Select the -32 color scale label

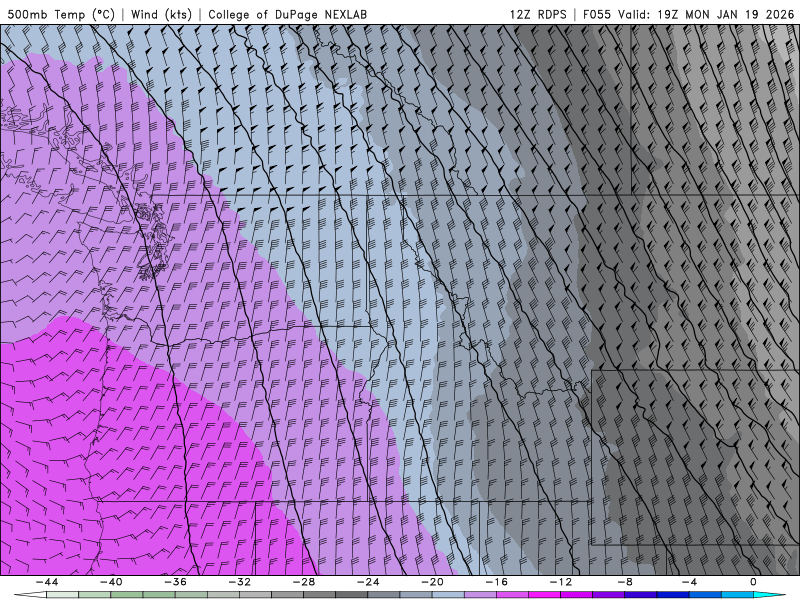coord(239,582)
